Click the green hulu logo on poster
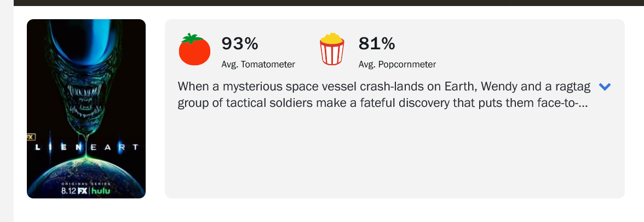 click(x=100, y=191)
